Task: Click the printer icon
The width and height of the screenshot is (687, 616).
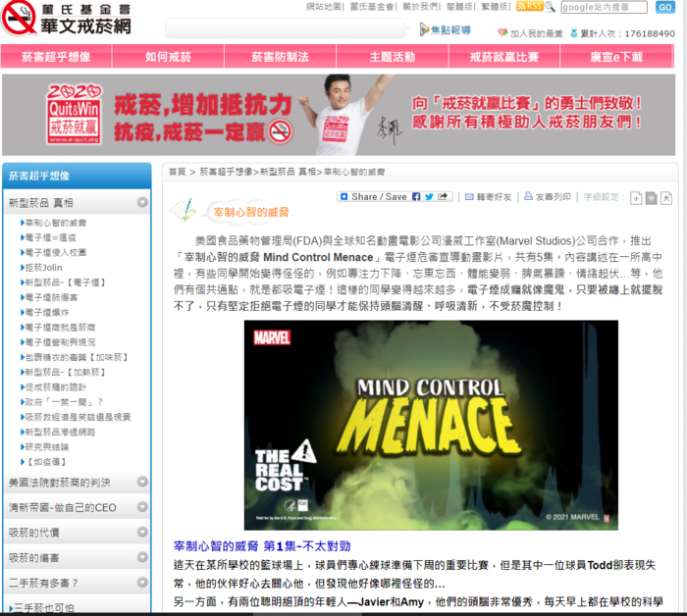Action: (x=528, y=196)
